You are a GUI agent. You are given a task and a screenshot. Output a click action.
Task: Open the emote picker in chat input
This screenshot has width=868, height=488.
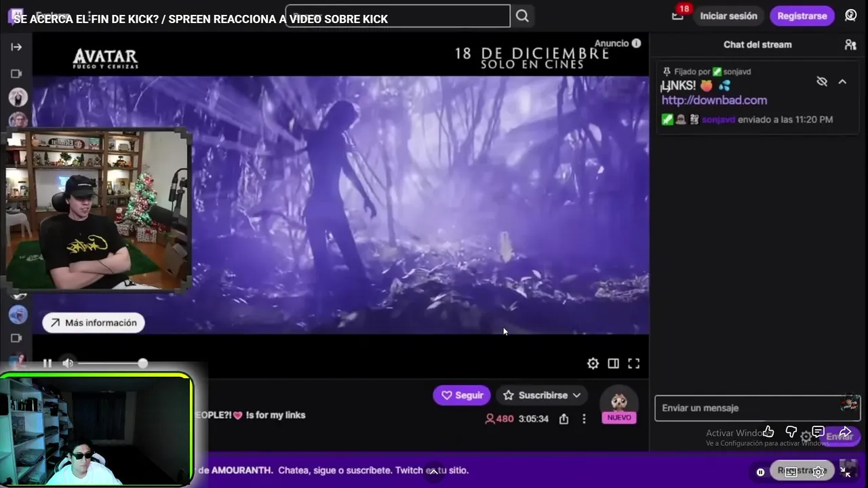[x=848, y=404]
